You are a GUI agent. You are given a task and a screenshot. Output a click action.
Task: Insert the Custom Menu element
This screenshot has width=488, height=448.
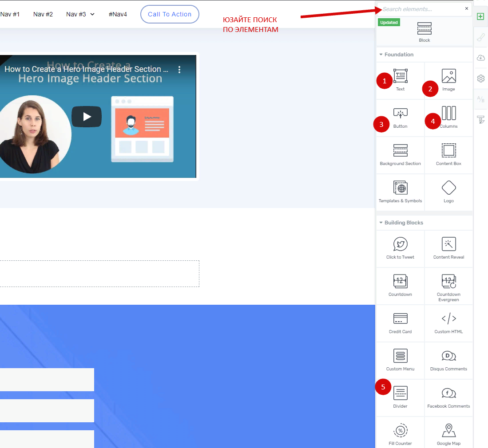pos(400,361)
